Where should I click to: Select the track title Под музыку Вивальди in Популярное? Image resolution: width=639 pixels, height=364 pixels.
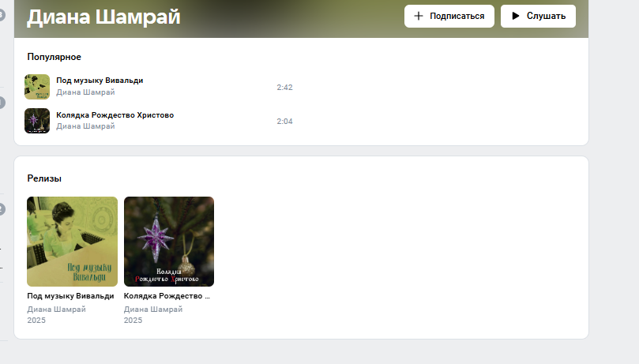(x=100, y=81)
